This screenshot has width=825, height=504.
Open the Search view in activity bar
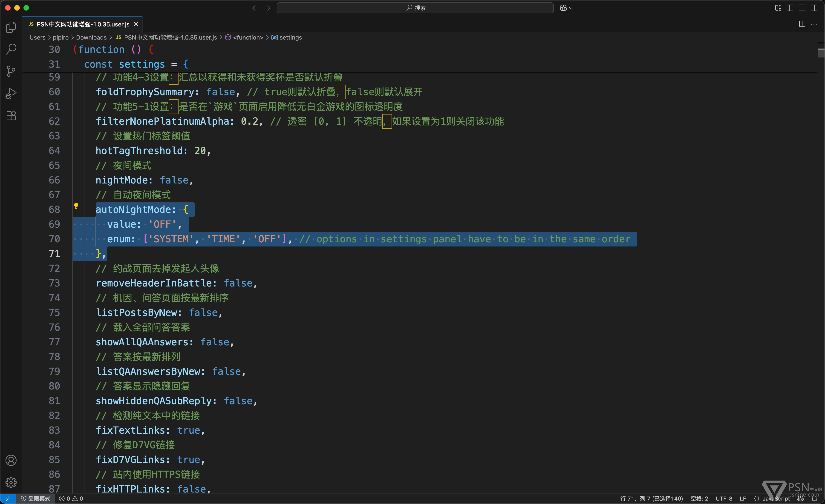point(11,49)
